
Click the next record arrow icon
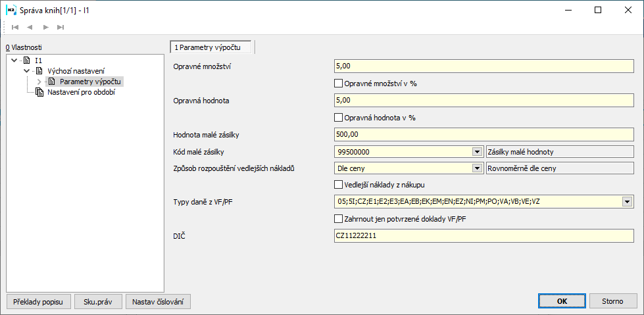click(45, 28)
